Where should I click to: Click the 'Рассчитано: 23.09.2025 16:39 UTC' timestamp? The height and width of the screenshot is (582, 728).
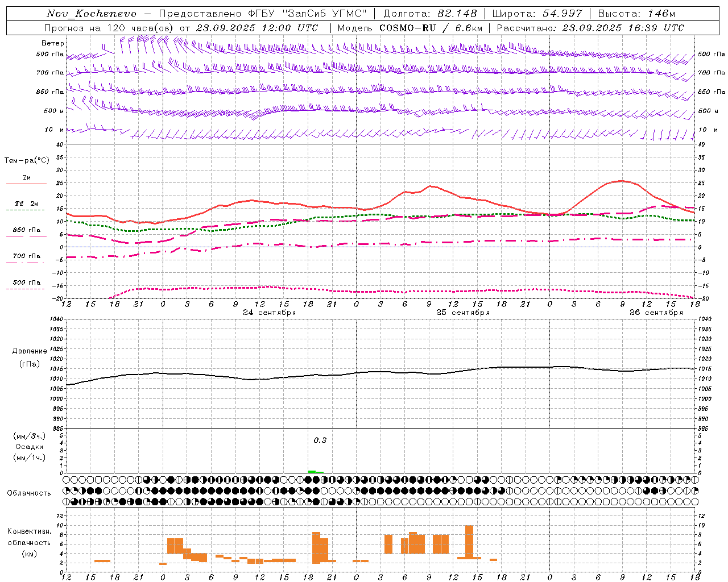pos(590,28)
